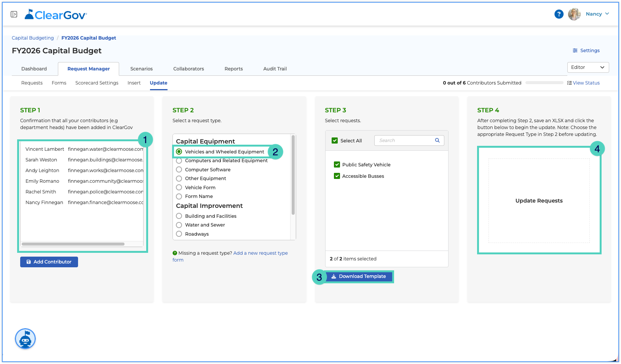Open Settings sliders icon
This screenshot has width=621, height=364.
[575, 51]
